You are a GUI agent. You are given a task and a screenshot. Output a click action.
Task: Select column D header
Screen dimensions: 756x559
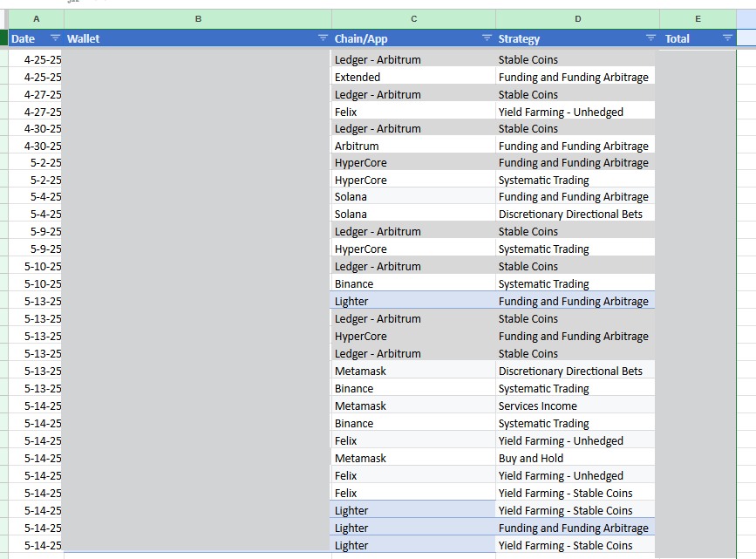[x=577, y=19]
